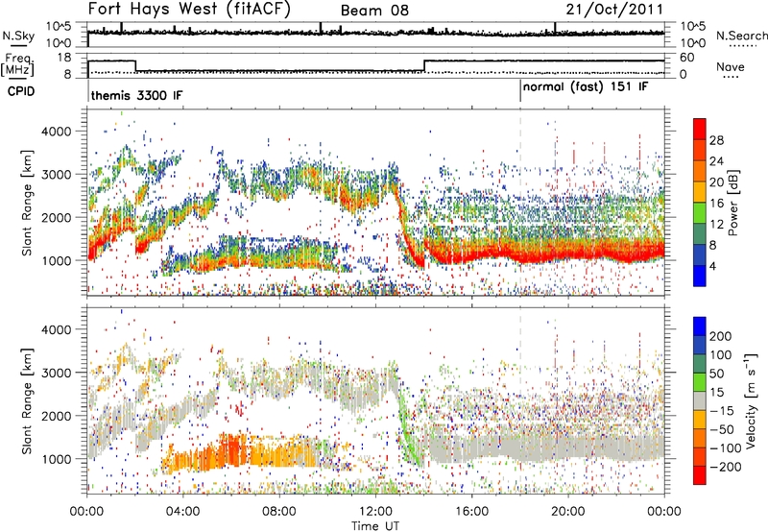Click the 'CPID' label
Image resolution: width=768 pixels, height=532 pixels.
pyautogui.click(x=21, y=91)
